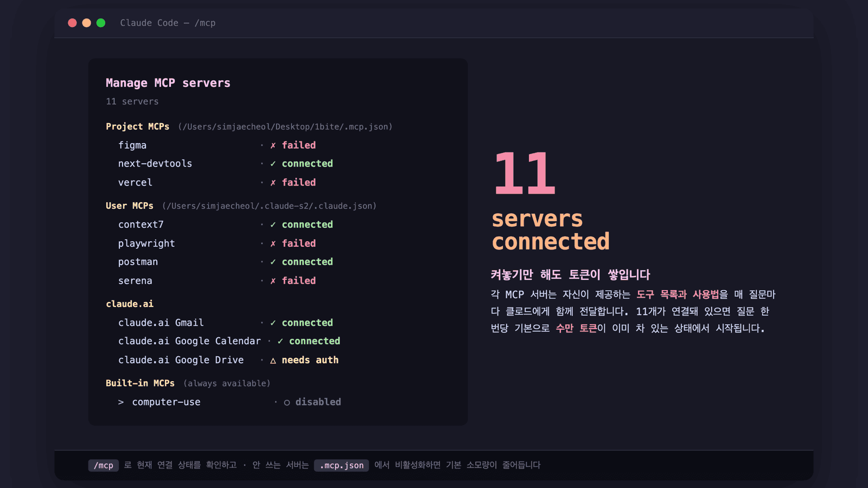The width and height of the screenshot is (868, 488).
Task: Click the large pink number 11
Action: (x=525, y=174)
